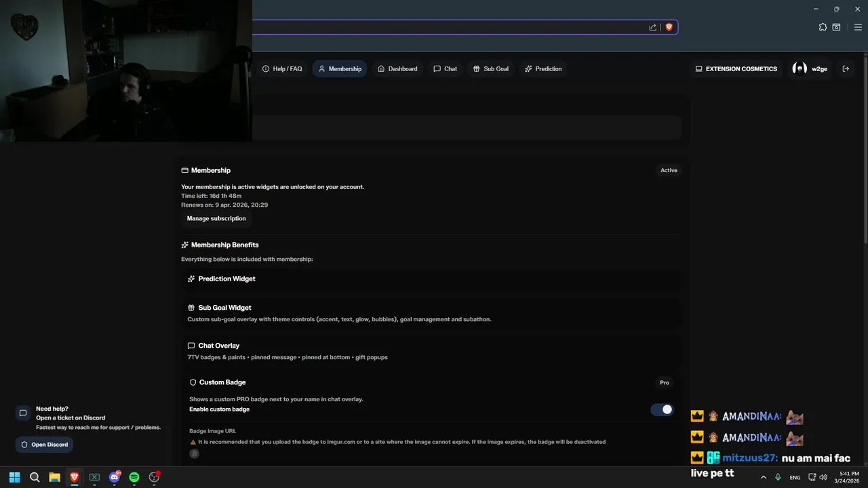Click the browser address bar

tap(448, 27)
